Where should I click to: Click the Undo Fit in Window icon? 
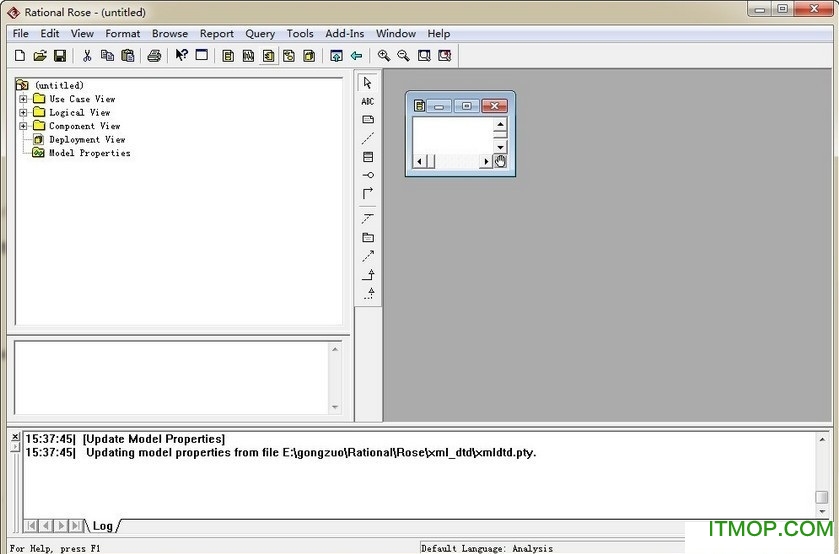(x=444, y=56)
